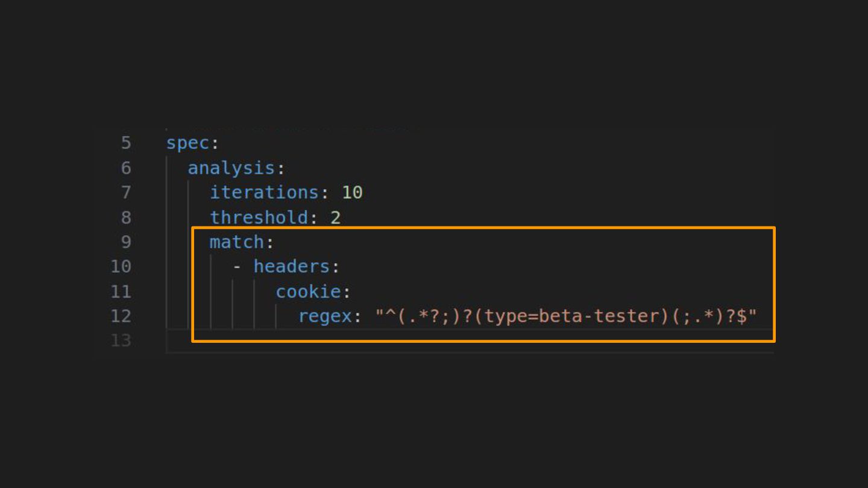
Task: Click line number 5 in the gutter
Action: click(125, 143)
